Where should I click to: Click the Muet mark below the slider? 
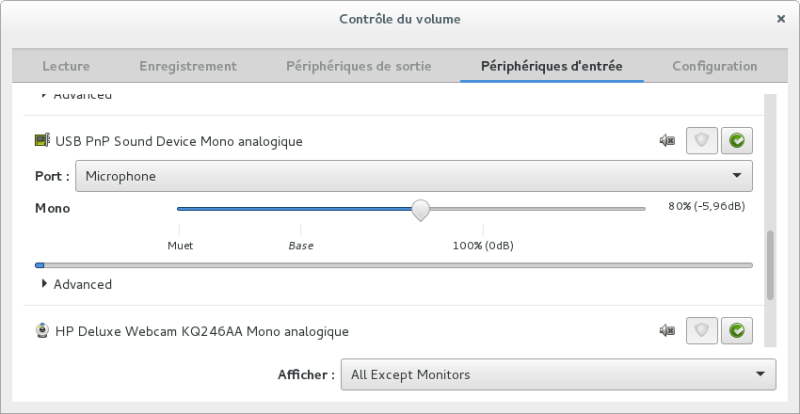pyautogui.click(x=180, y=245)
